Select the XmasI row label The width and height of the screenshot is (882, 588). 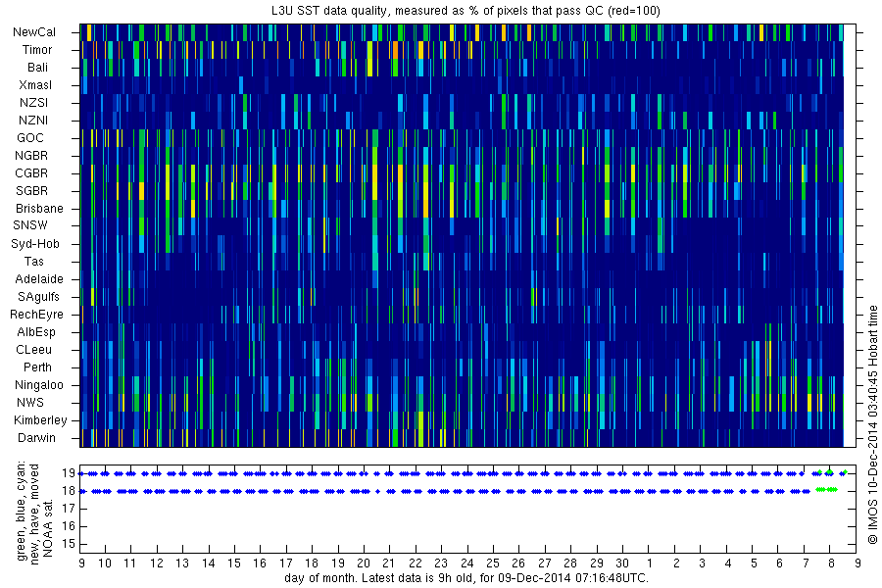(35, 85)
